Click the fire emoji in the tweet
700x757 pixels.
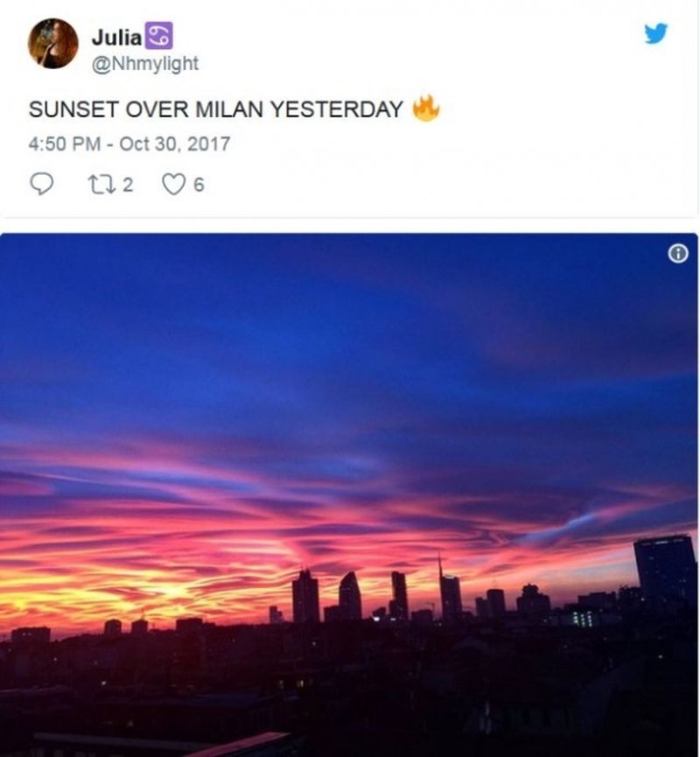pos(426,109)
